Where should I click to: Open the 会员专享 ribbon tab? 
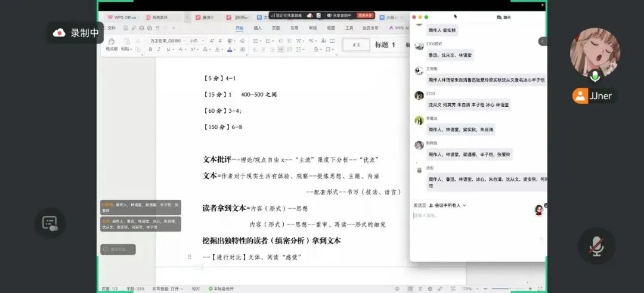click(x=370, y=28)
